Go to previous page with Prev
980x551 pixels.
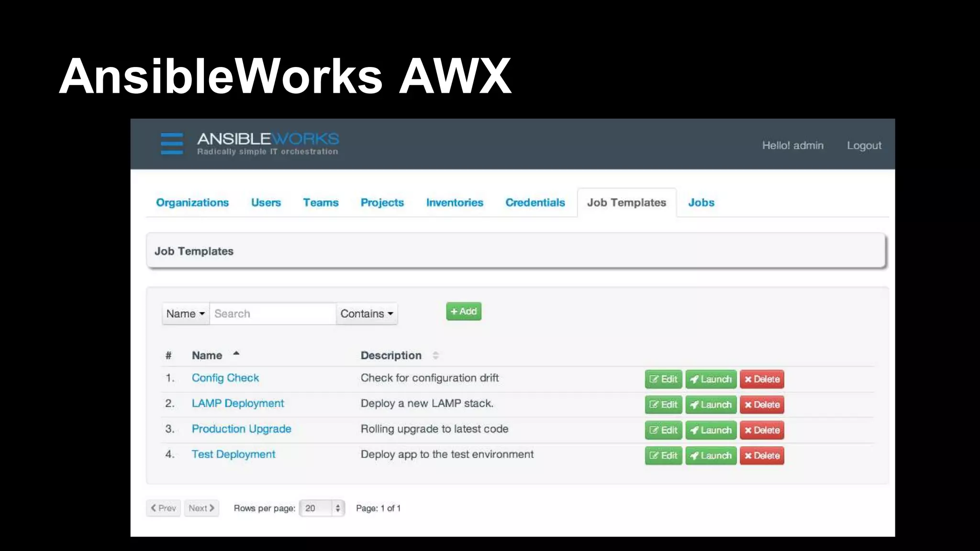point(163,508)
